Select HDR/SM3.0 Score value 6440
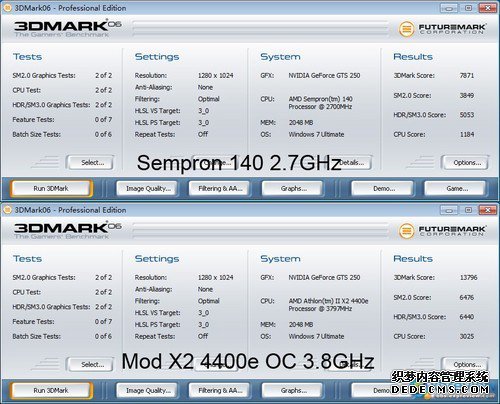Image resolution: width=500 pixels, height=404 pixels. [x=467, y=317]
